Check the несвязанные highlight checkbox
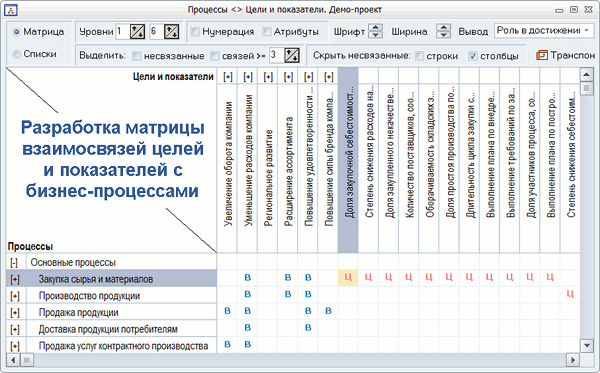The image size is (600, 373). click(x=136, y=56)
